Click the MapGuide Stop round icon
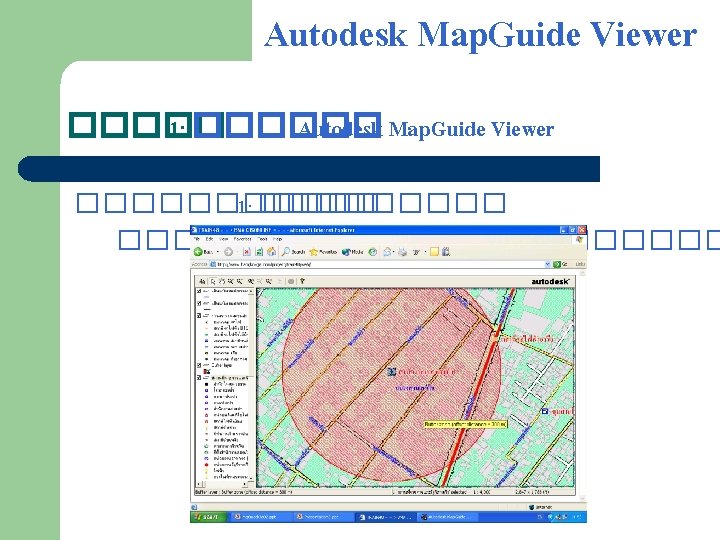The width and height of the screenshot is (720, 540). point(291,281)
